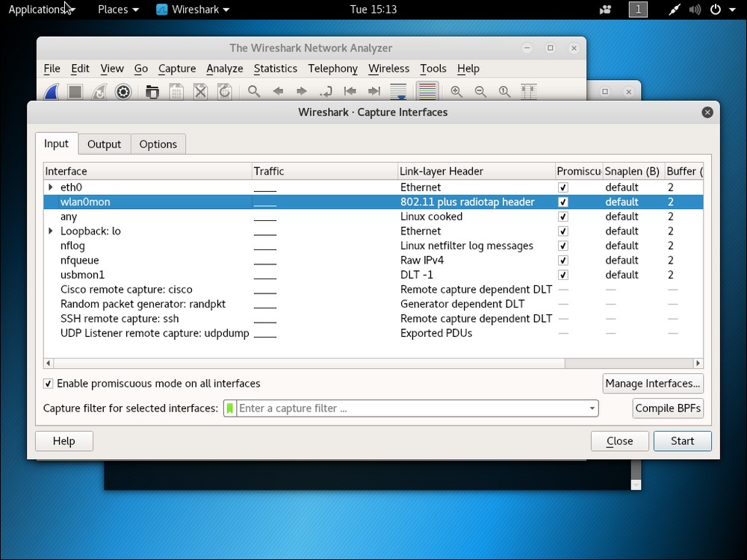747x560 pixels.
Task: Click the capture filter input field
Action: (x=411, y=408)
